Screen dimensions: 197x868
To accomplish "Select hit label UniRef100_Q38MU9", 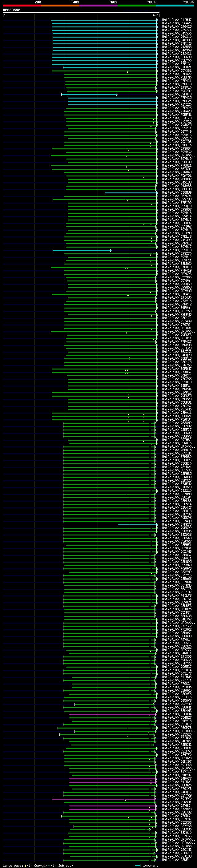I will pos(176,193).
